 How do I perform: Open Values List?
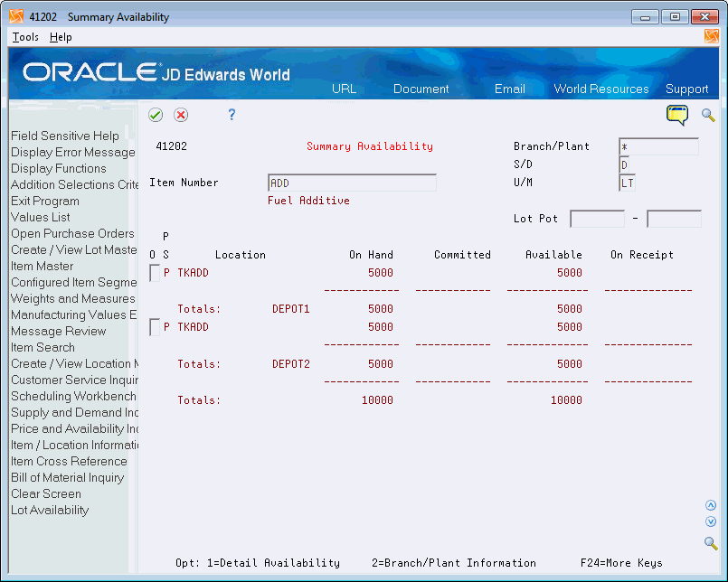click(41, 217)
